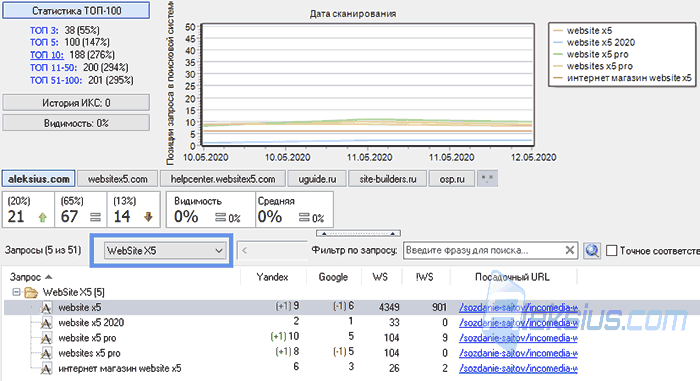The image size is (700, 381).
Task: Click the keyword icon for 'интернет магазин website x5'
Action: (46, 368)
